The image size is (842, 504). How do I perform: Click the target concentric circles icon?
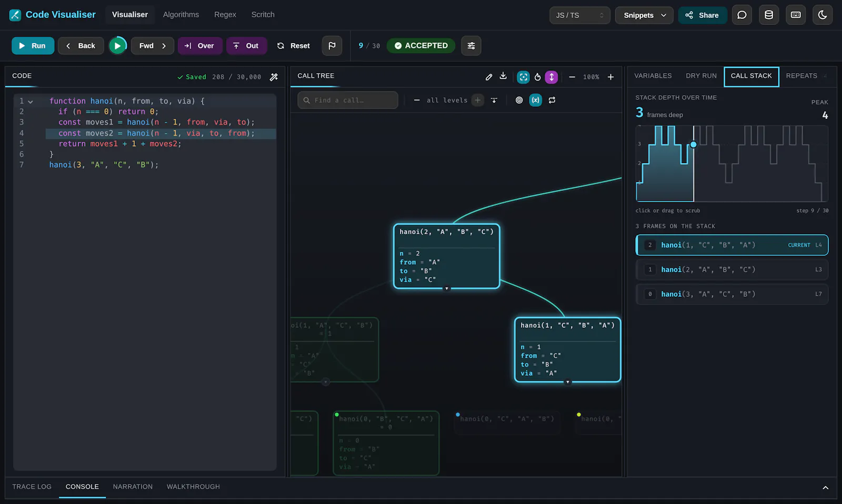[519, 100]
